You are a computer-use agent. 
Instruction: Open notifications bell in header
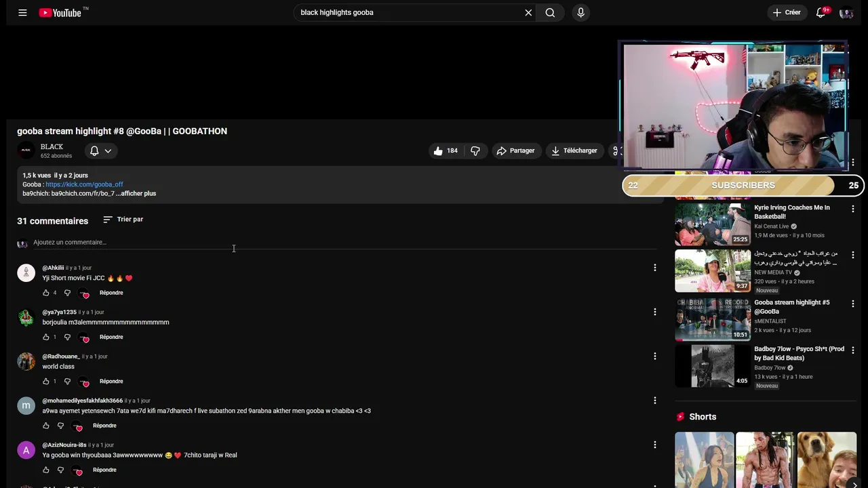(x=821, y=12)
